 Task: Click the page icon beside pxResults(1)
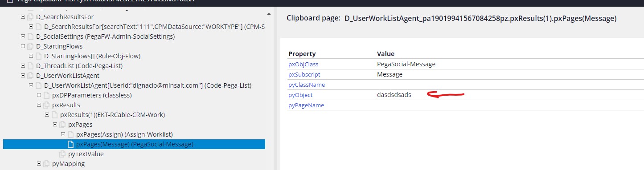[x=54, y=115]
